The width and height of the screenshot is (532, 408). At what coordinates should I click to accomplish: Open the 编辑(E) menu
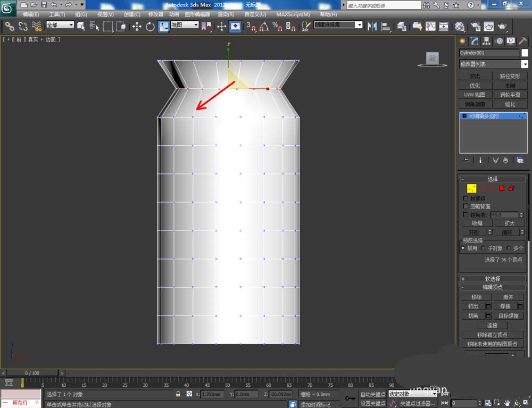[31, 14]
